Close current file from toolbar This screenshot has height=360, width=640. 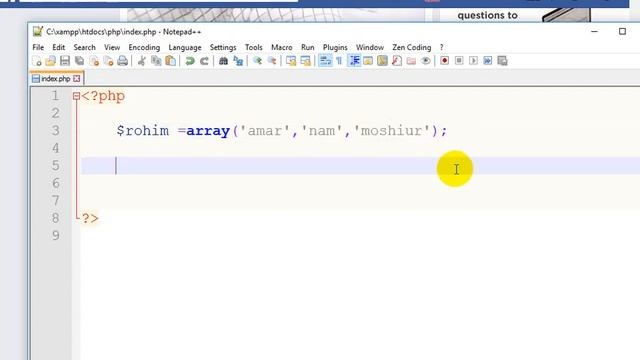(x=94, y=61)
